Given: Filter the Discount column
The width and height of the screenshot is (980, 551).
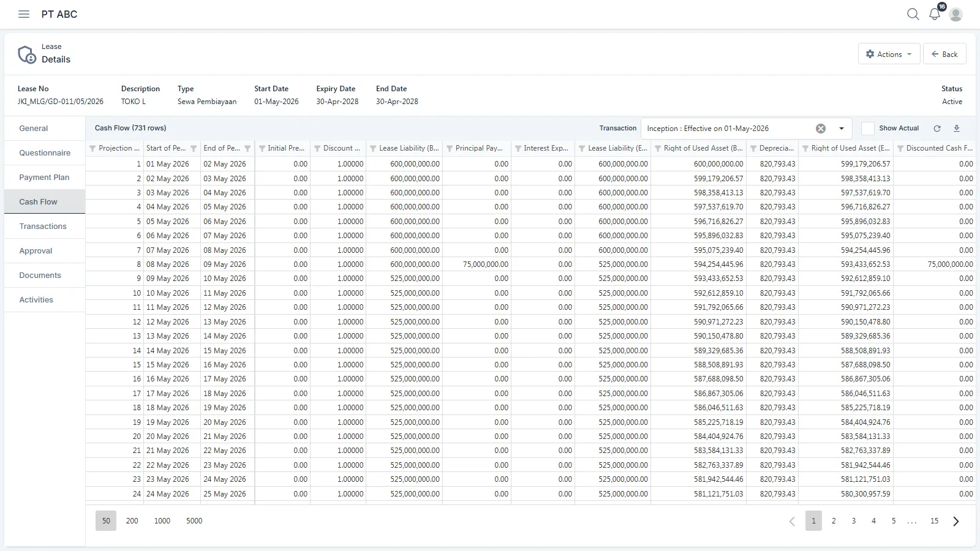Looking at the screenshot, I should coord(317,148).
